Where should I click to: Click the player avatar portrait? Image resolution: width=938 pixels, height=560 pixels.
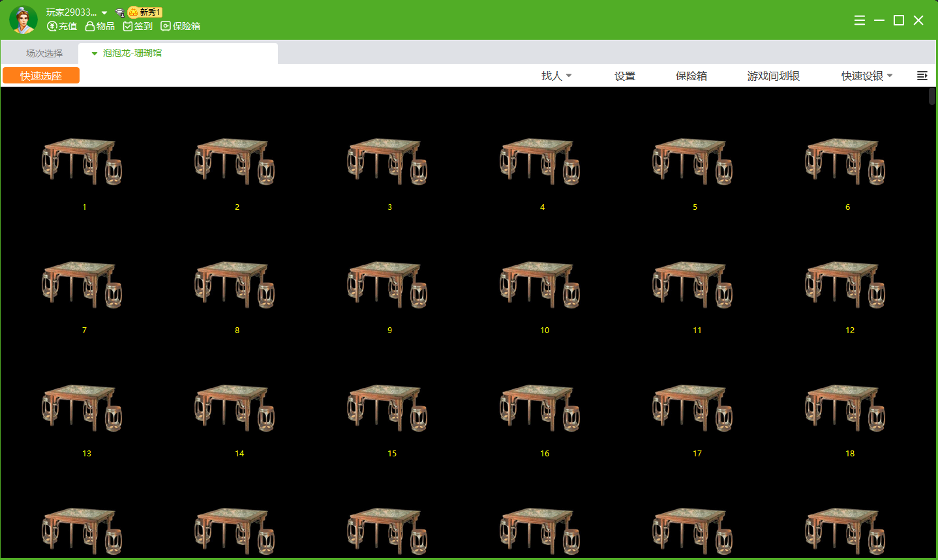tap(23, 20)
